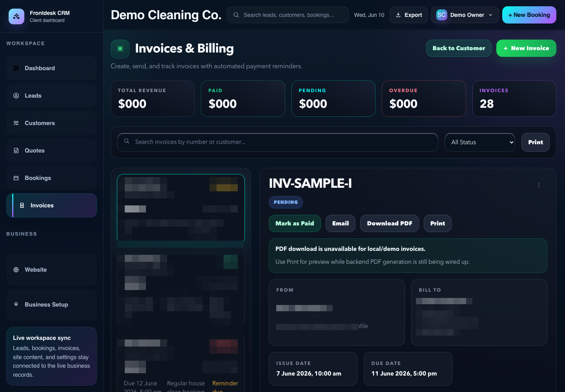Click the green Invoices & Billing icon

(x=120, y=49)
